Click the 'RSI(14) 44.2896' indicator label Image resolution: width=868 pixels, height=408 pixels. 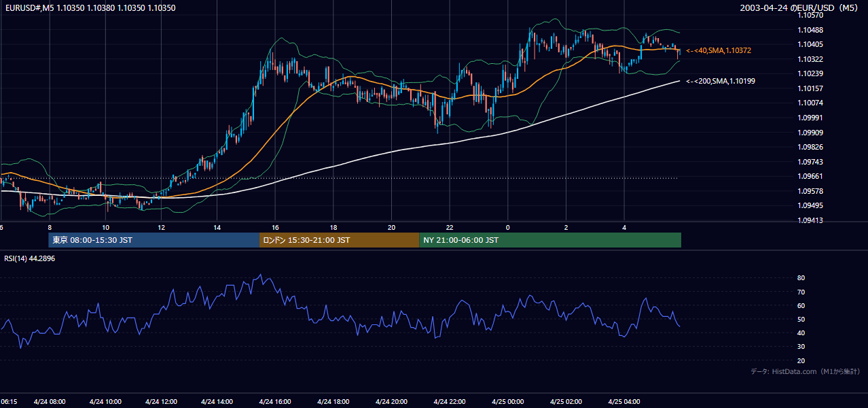click(x=30, y=258)
